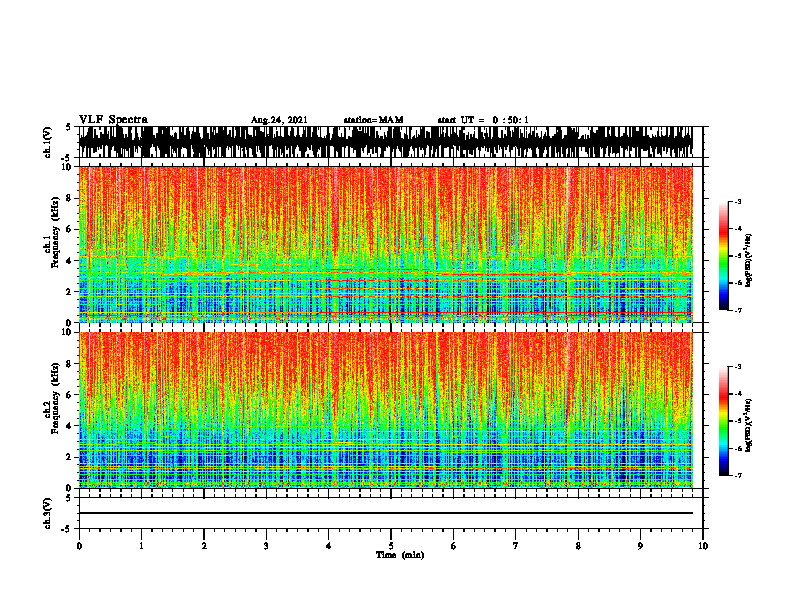Click the '2' tick on ch.2 frequency axis
Viewport: 792px width, 612px height.
[x=70, y=457]
